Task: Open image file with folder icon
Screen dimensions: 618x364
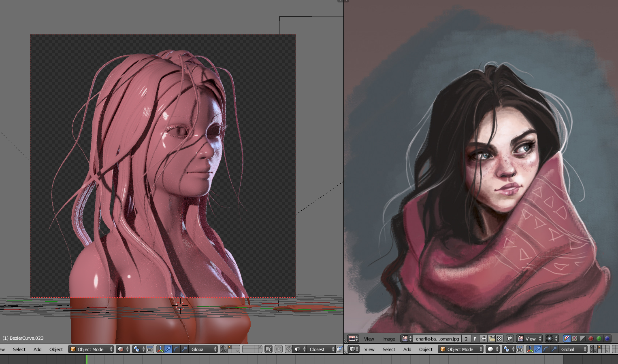Action: 492,339
